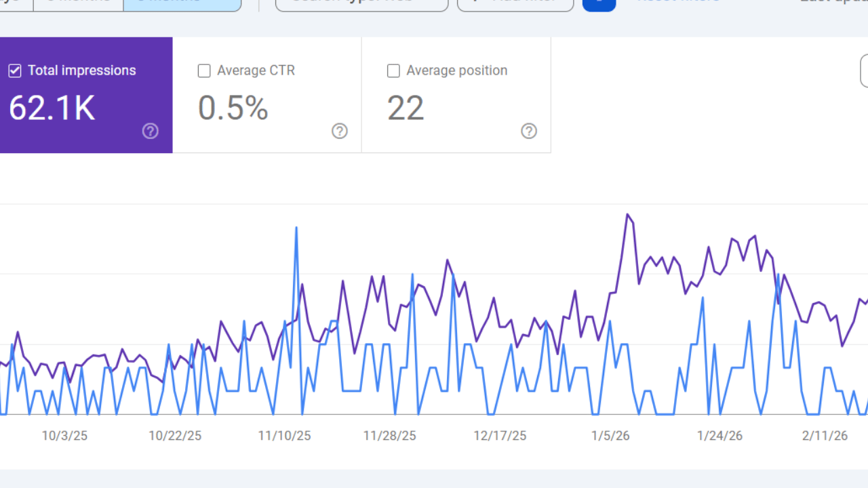Open the Average position help tooltip icon
868x488 pixels.
pos(529,131)
